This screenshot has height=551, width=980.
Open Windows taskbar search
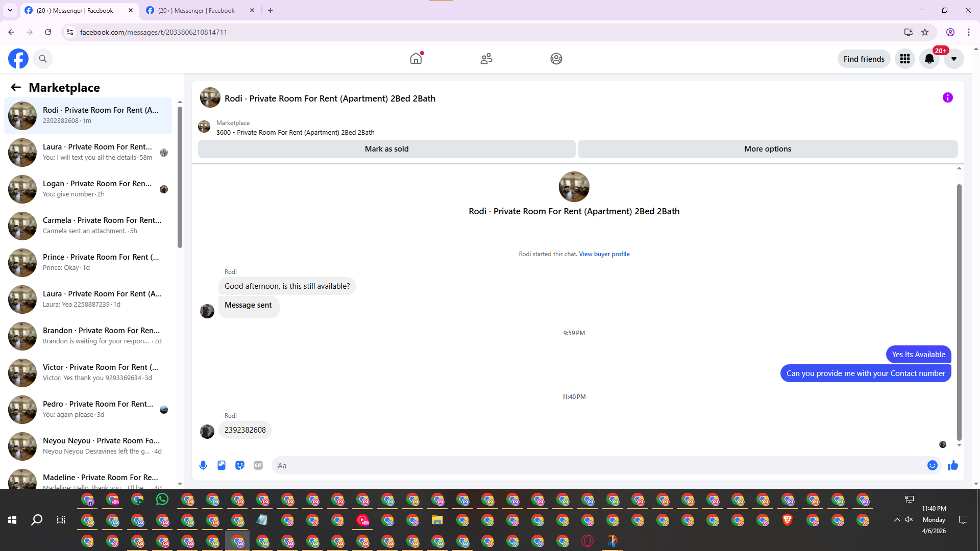tap(37, 520)
